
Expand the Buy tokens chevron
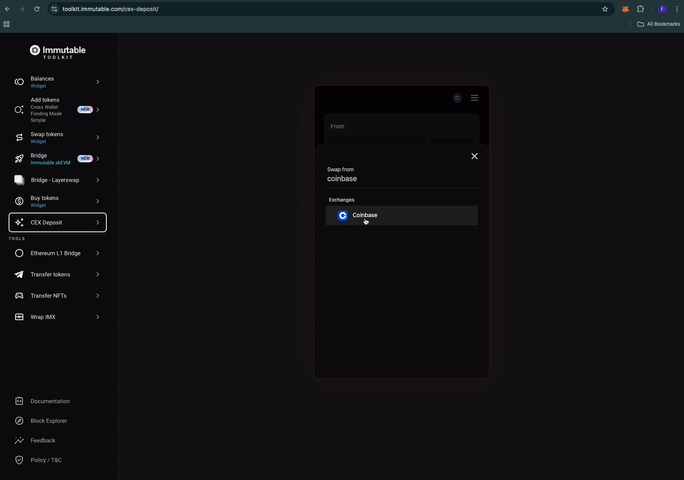point(98,201)
